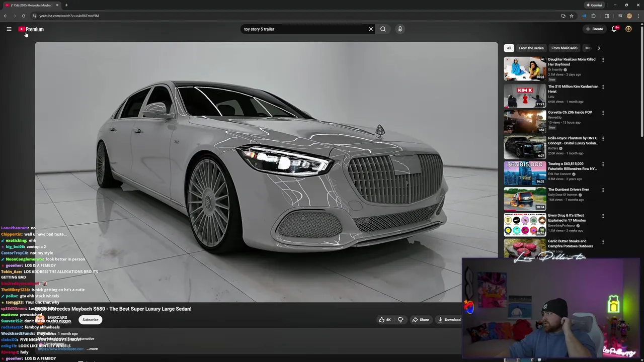Open the Chrome extensions puzzle icon
The height and width of the screenshot is (362, 644).
[x=593, y=16]
